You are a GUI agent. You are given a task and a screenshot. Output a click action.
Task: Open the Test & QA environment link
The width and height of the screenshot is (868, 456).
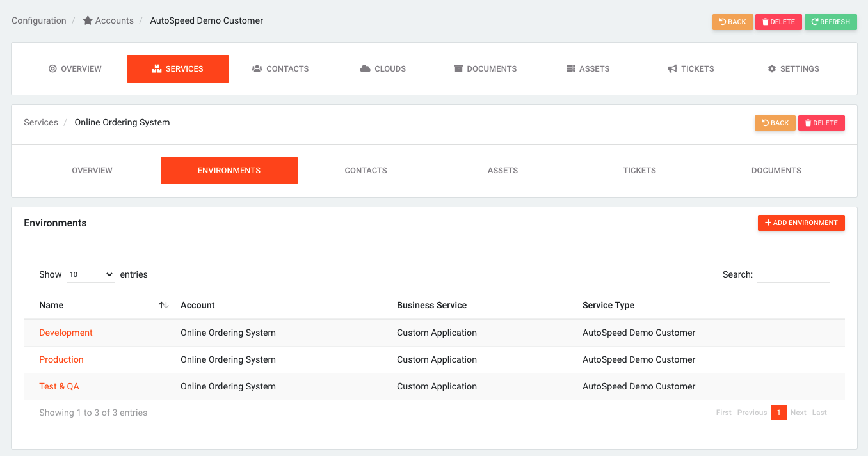pyautogui.click(x=60, y=386)
